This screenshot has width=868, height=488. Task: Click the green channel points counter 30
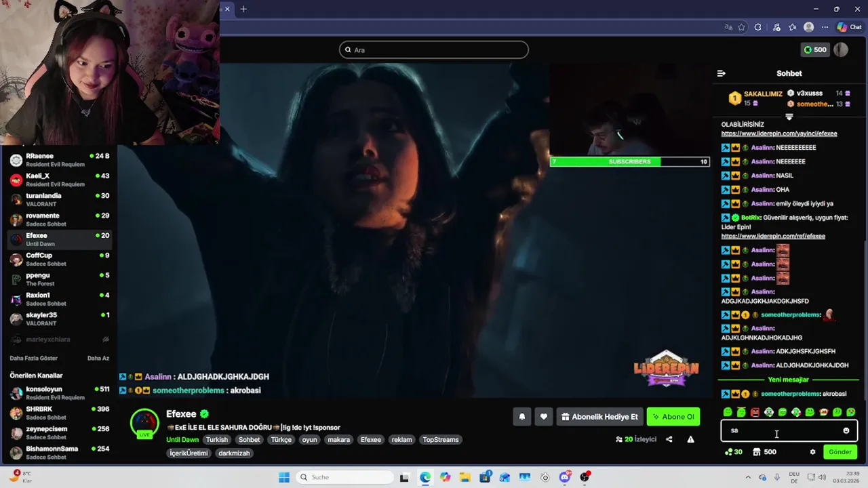733,452
